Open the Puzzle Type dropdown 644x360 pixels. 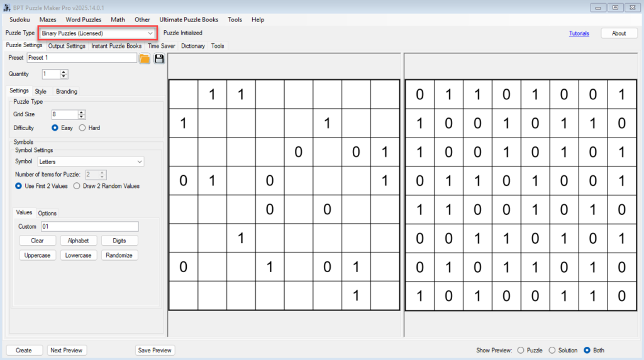pyautogui.click(x=97, y=33)
